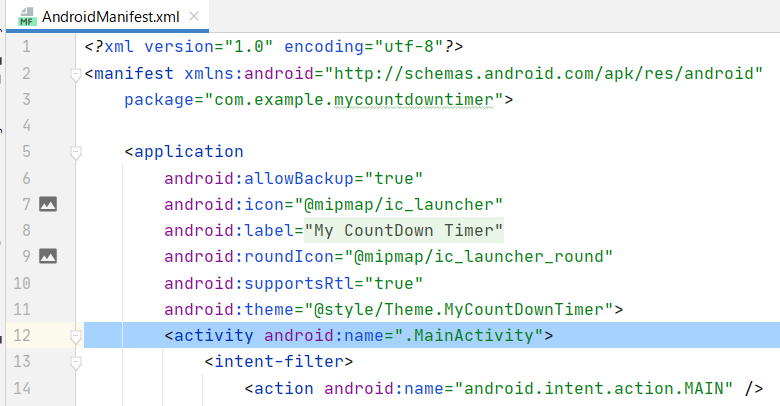Click the ".MainActivity" activity name
Screen dimensions: 780x406
click(x=469, y=335)
